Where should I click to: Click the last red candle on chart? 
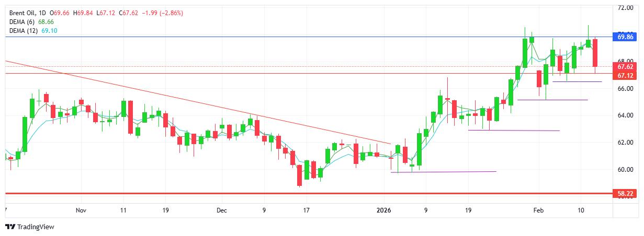(x=595, y=53)
